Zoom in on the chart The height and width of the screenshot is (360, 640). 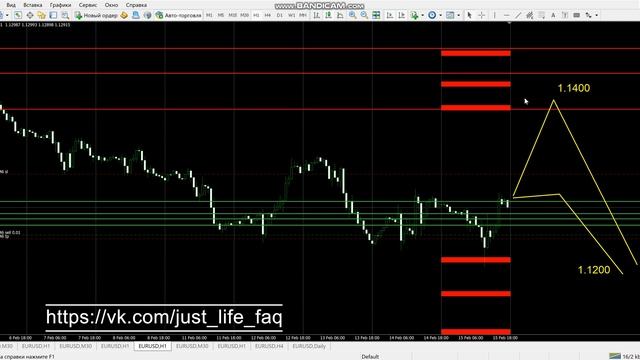[353, 15]
